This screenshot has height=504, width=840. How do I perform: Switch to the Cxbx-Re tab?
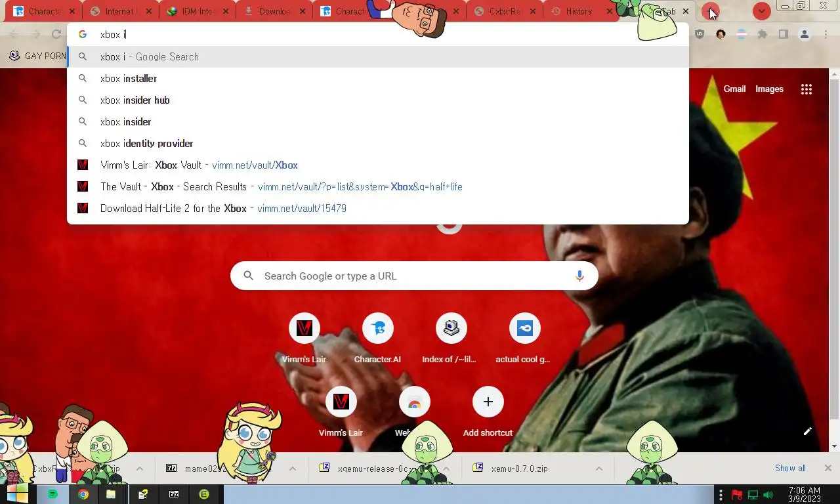click(x=504, y=12)
